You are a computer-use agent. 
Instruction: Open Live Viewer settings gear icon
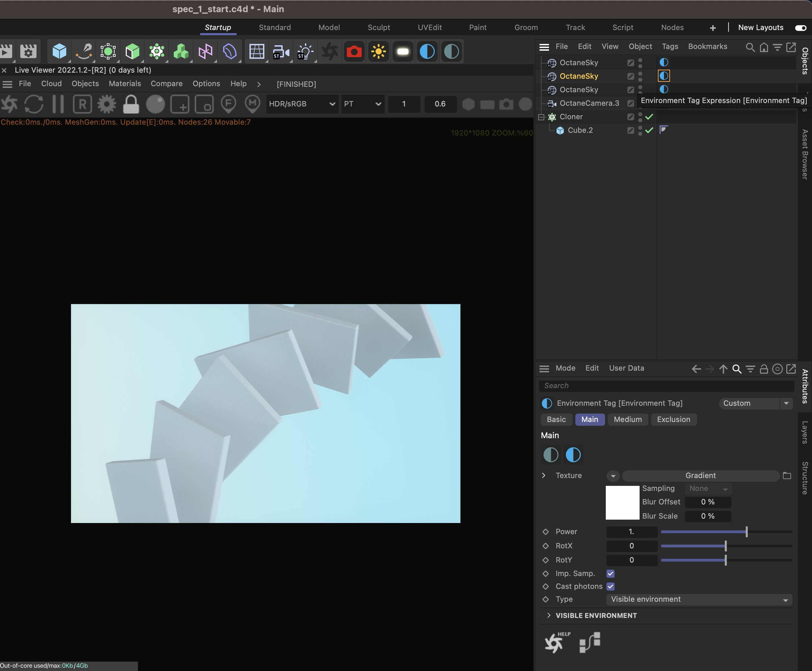(107, 104)
